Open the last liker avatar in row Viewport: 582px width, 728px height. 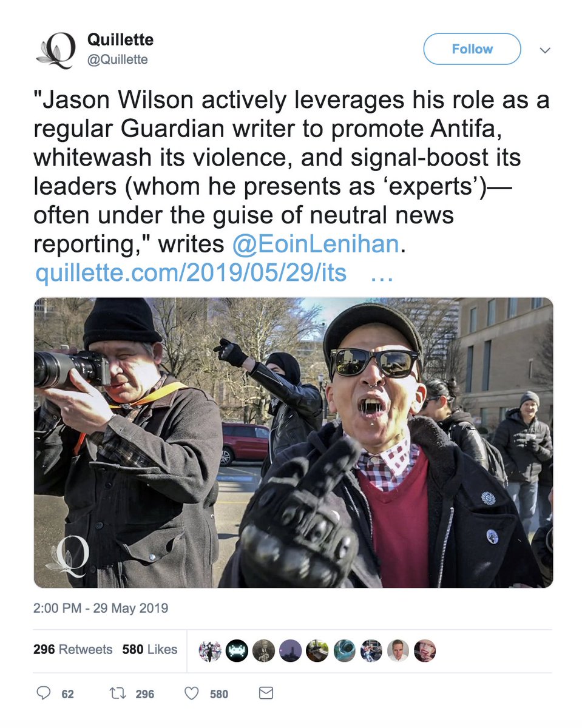tap(424, 650)
